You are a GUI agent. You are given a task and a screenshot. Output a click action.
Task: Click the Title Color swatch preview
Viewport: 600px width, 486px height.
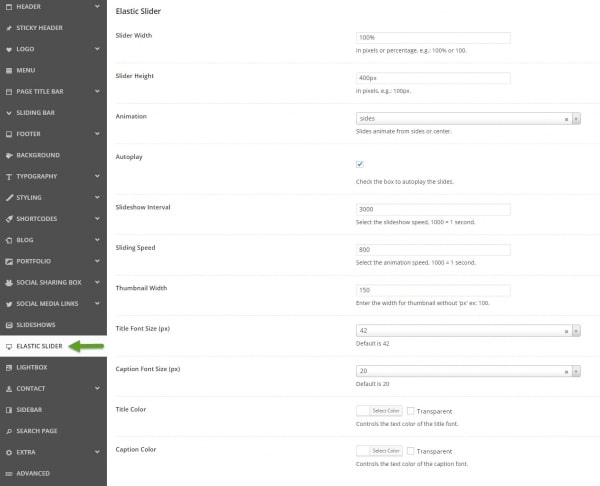(x=363, y=411)
